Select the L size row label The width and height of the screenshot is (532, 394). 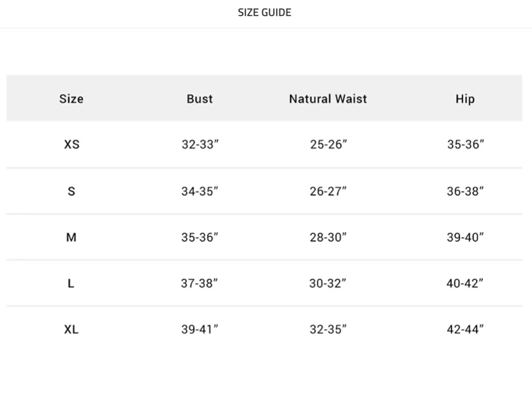click(71, 283)
